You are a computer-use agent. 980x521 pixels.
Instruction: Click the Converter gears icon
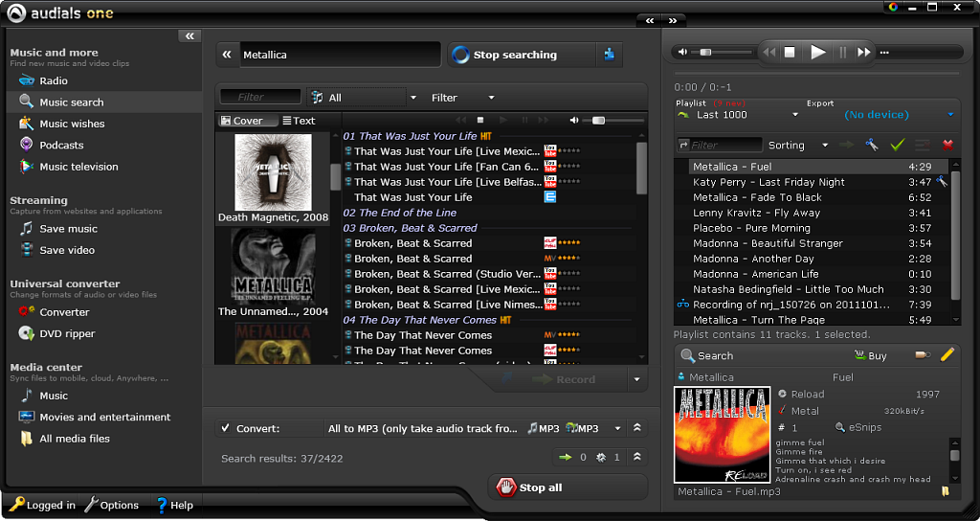(26, 311)
